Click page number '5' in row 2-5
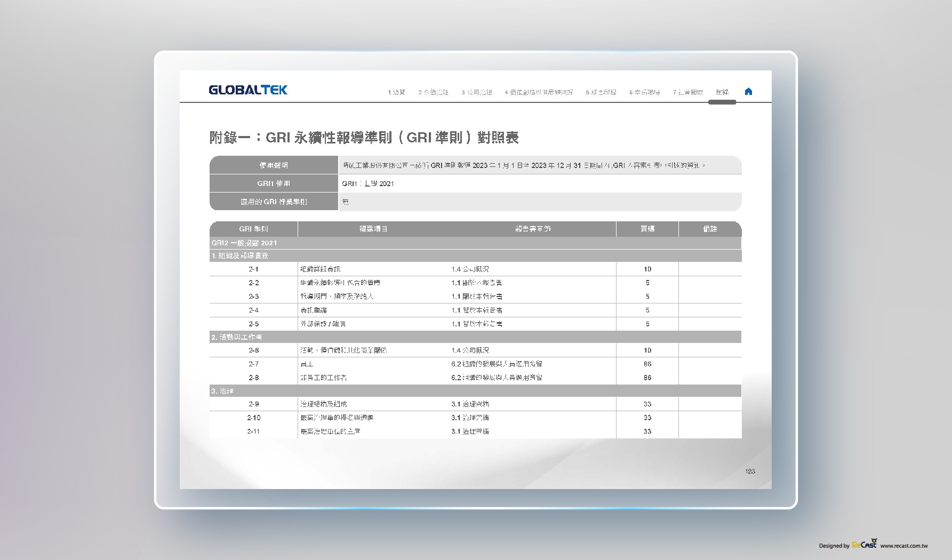The height and width of the screenshot is (560, 952). (x=647, y=324)
